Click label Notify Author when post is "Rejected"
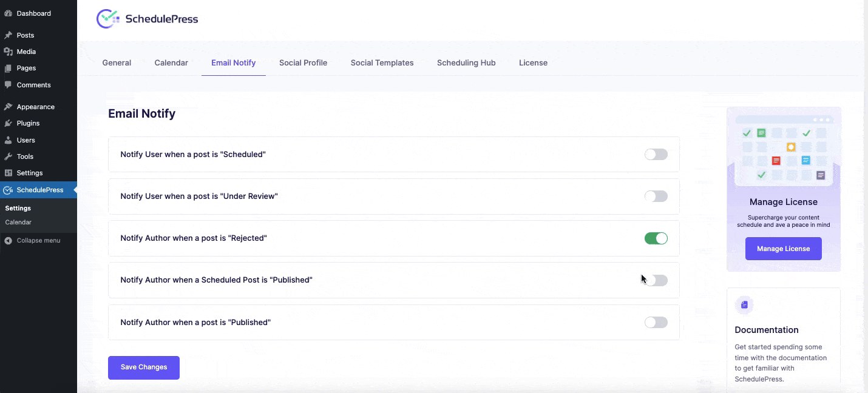Screen dimensions: 868x393 coord(194,238)
